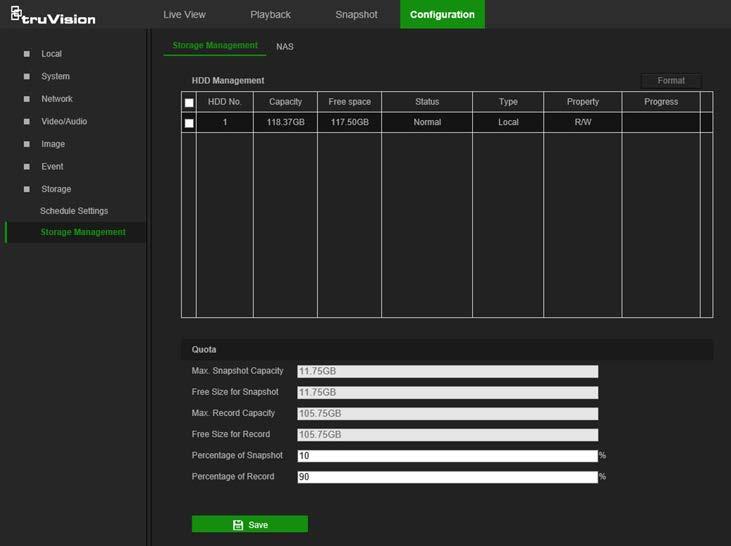Viewport: 731px width, 546px height.
Task: Expand the System menu in sidebar
Action: coord(55,76)
